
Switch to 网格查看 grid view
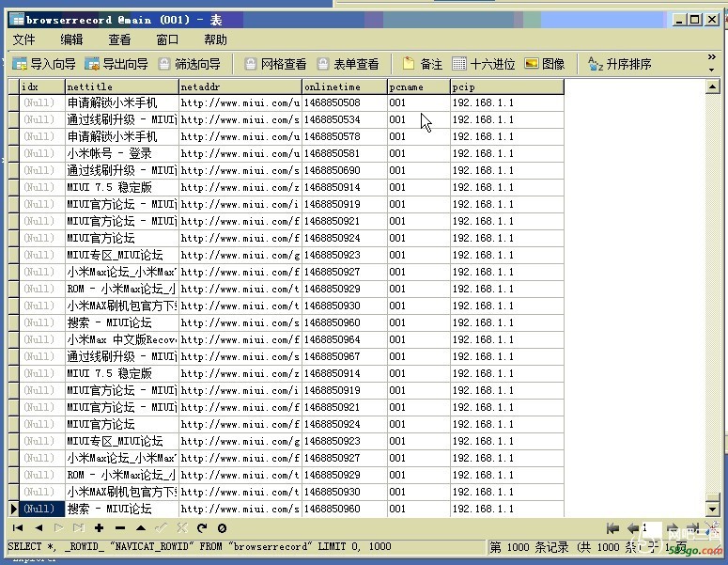[x=275, y=64]
